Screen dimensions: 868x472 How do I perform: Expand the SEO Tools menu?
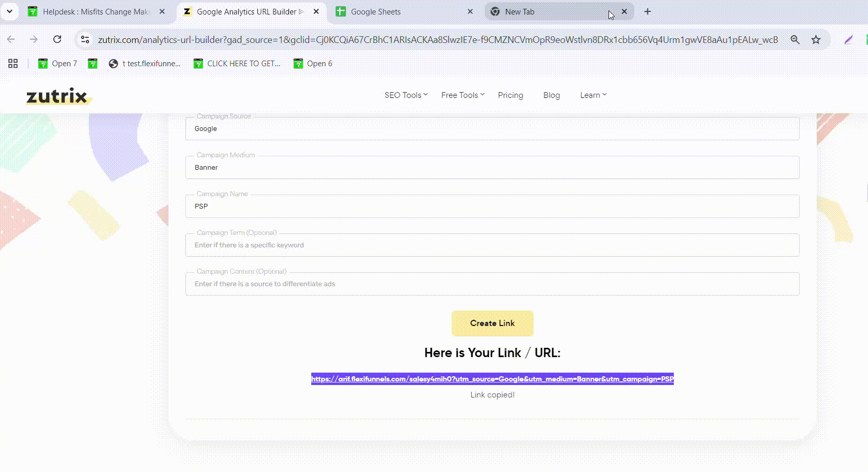[x=406, y=95]
